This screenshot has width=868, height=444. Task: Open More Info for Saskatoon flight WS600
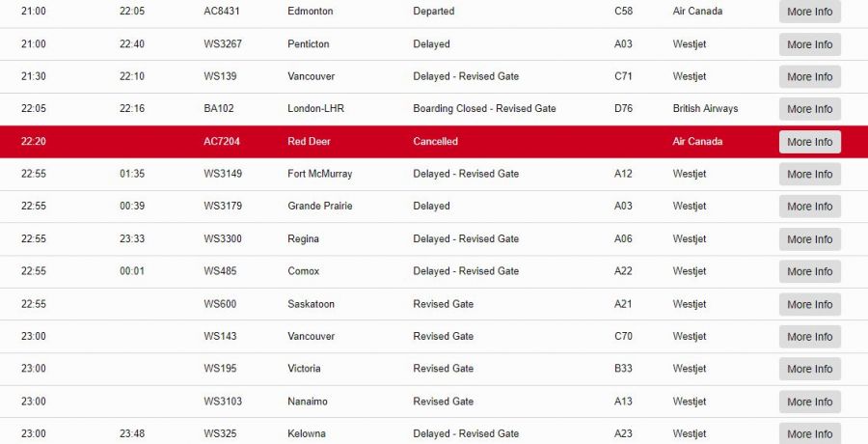810,304
